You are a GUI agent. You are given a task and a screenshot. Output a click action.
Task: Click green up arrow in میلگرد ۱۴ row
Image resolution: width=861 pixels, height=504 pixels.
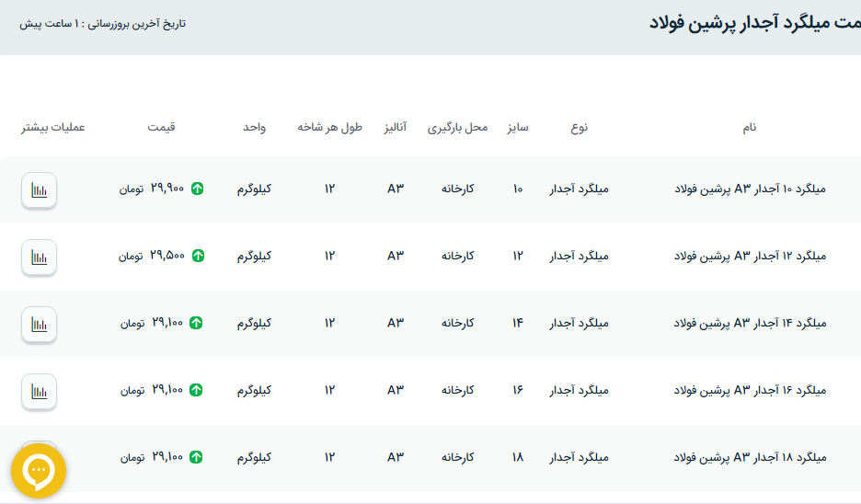pyautogui.click(x=196, y=324)
